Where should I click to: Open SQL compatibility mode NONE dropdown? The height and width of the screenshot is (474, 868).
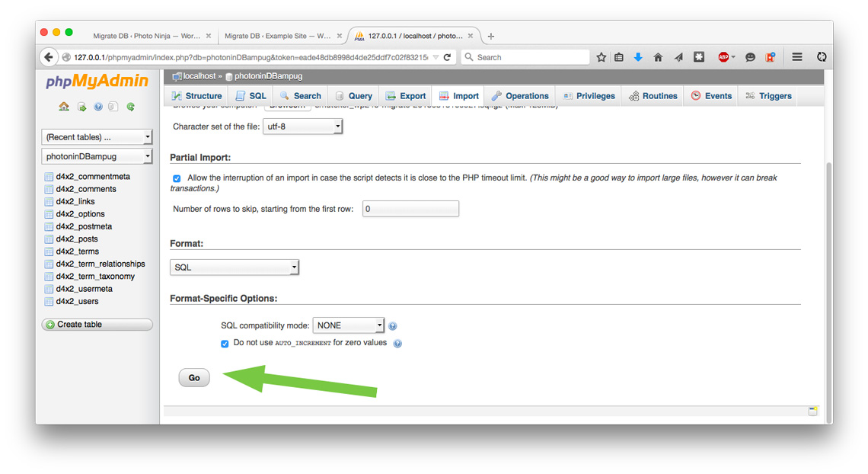pyautogui.click(x=348, y=325)
